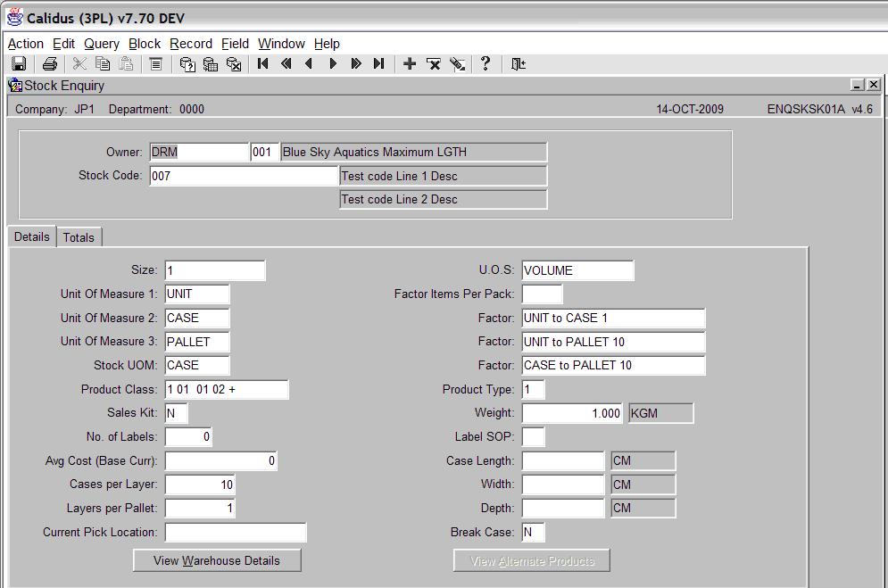Open the Query menu
The image size is (888, 588).
[102, 44]
